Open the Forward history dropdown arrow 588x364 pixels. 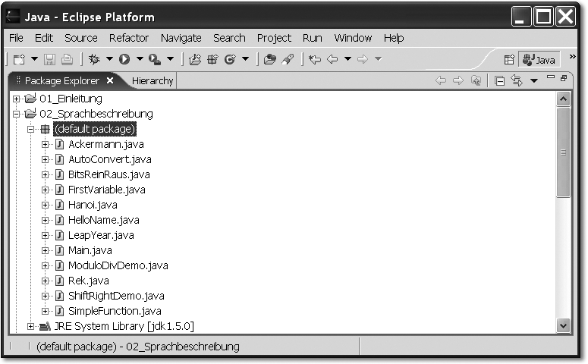click(379, 59)
